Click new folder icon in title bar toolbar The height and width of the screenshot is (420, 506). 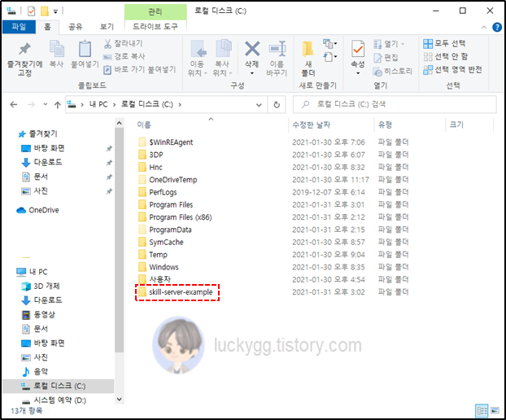(x=45, y=11)
